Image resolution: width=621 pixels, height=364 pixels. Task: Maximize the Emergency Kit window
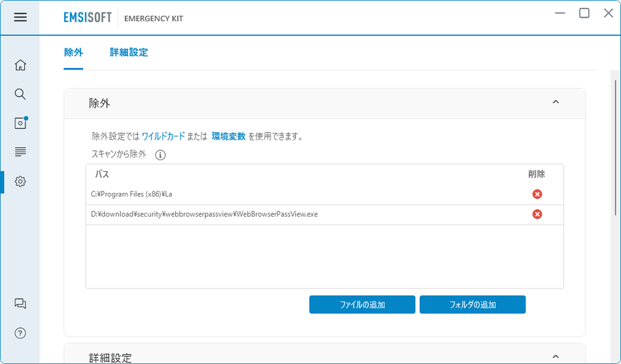pyautogui.click(x=584, y=13)
